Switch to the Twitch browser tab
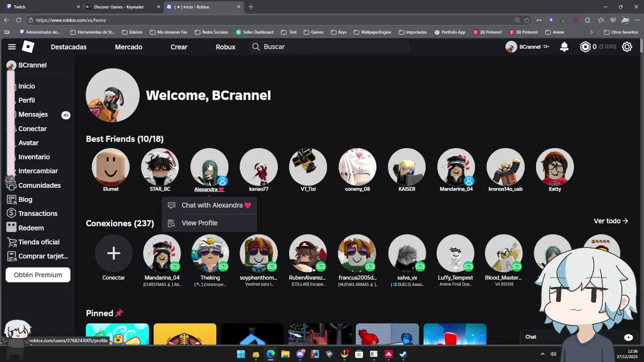 coord(42,7)
